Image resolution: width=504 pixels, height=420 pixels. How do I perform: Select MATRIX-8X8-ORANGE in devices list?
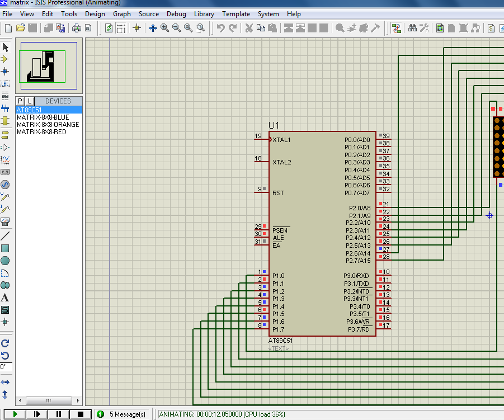tap(49, 124)
